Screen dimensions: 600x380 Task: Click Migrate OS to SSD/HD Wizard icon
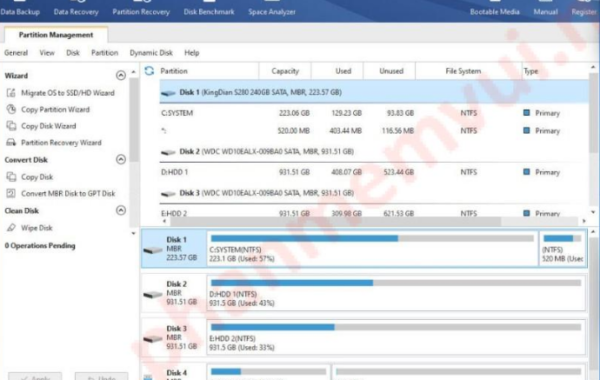(11, 93)
